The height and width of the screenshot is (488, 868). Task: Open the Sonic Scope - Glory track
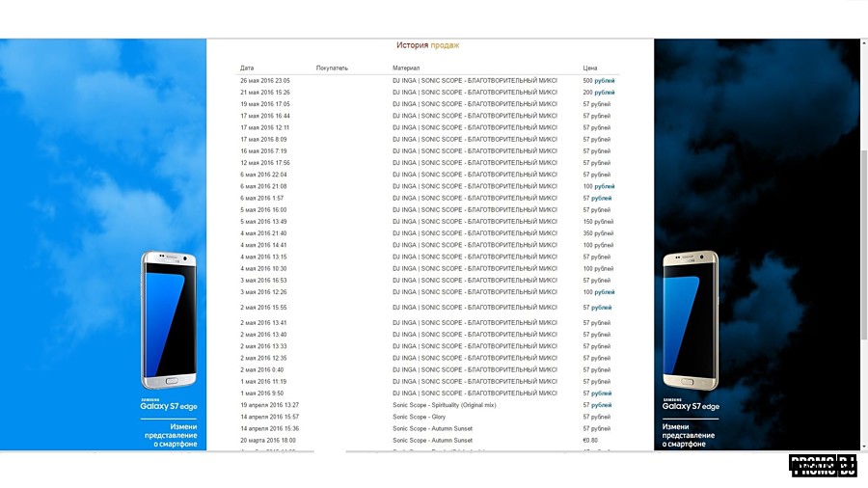pyautogui.click(x=418, y=417)
